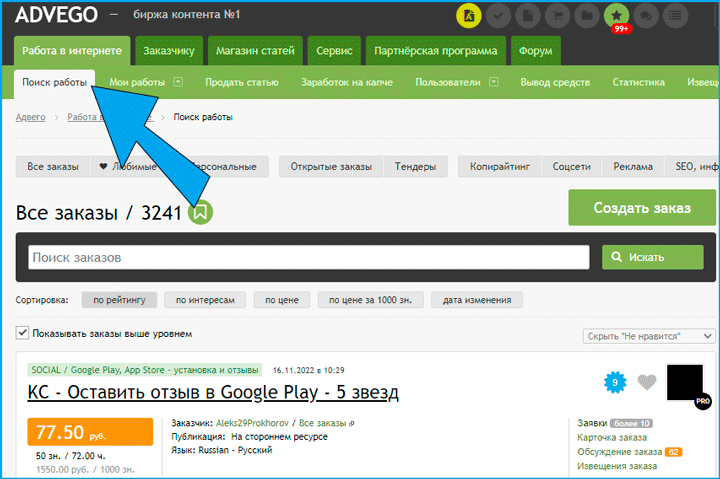Click the list lines icon in header
This screenshot has width=720, height=479.
(x=675, y=16)
